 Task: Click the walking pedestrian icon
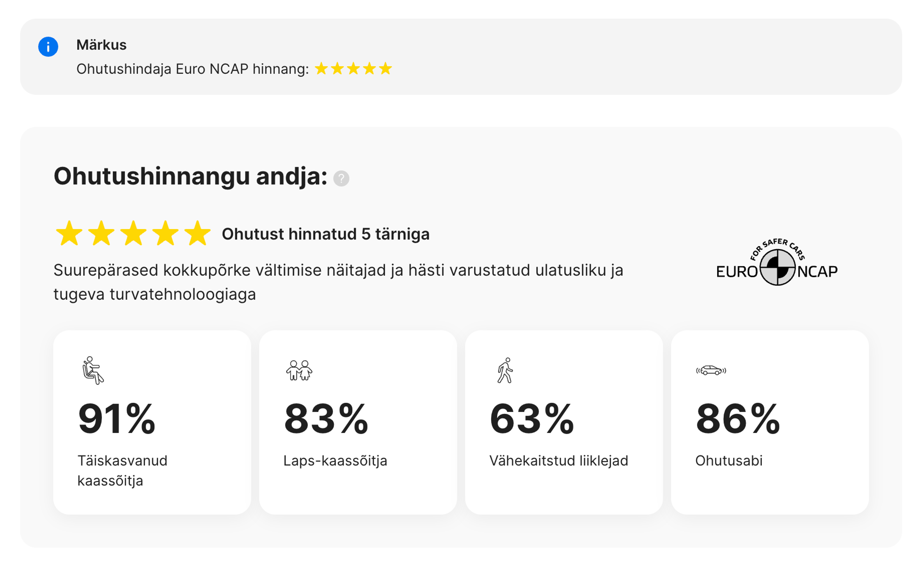pos(505,370)
